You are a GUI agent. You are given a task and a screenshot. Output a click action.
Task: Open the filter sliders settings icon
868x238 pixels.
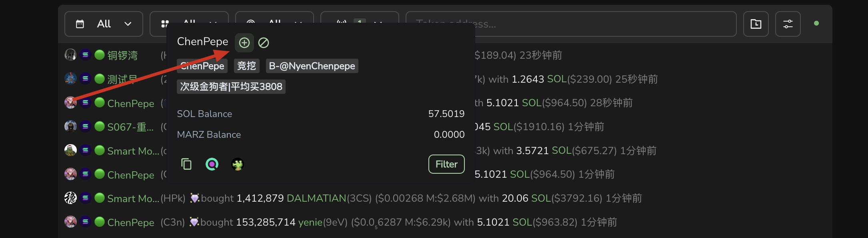click(788, 24)
